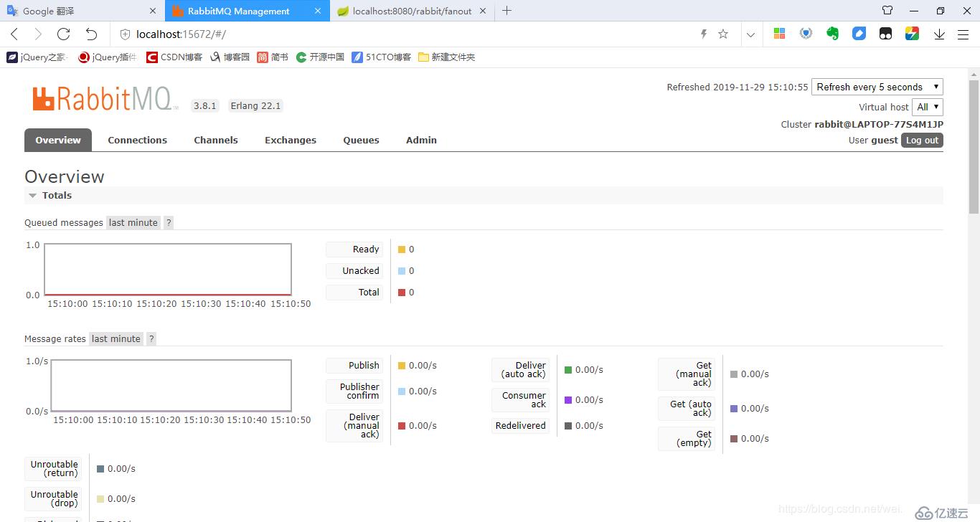Click the red Total color swatch
Viewport: 980px width, 522px height.
point(402,293)
